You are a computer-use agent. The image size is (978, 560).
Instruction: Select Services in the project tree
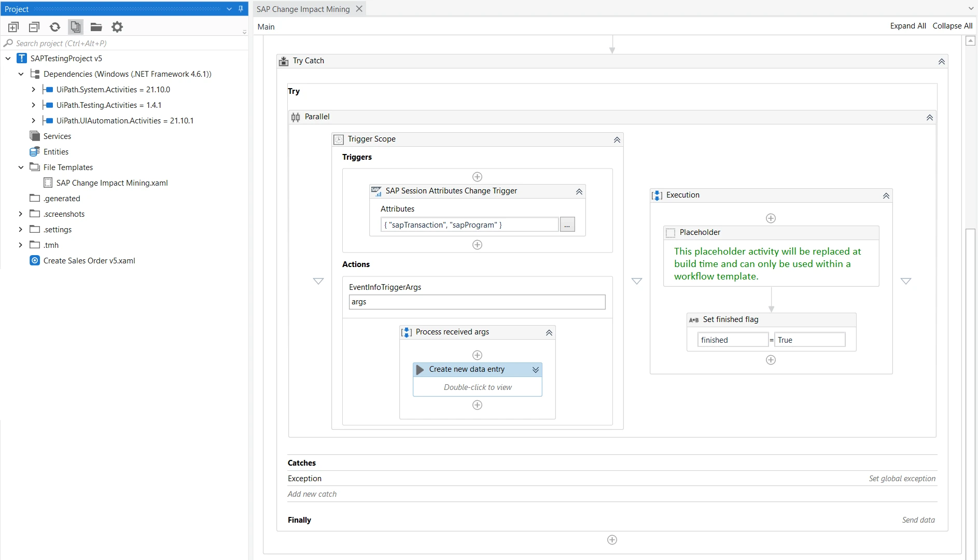57,136
